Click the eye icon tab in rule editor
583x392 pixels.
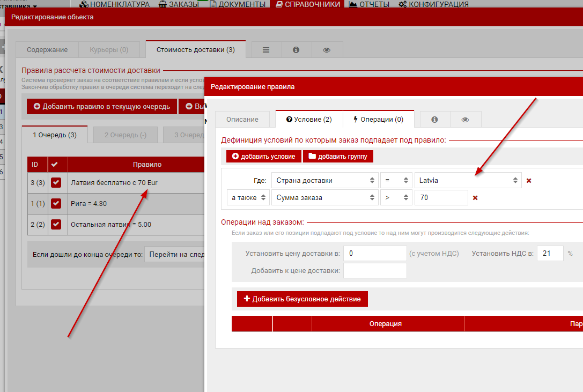coord(465,120)
